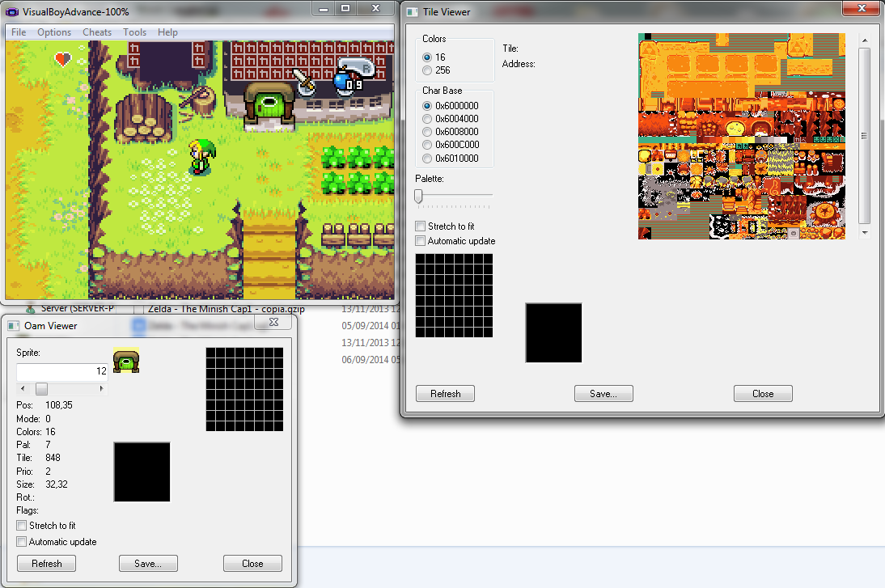Click Close in the Oam Viewer
This screenshot has width=885, height=588.
252,564
